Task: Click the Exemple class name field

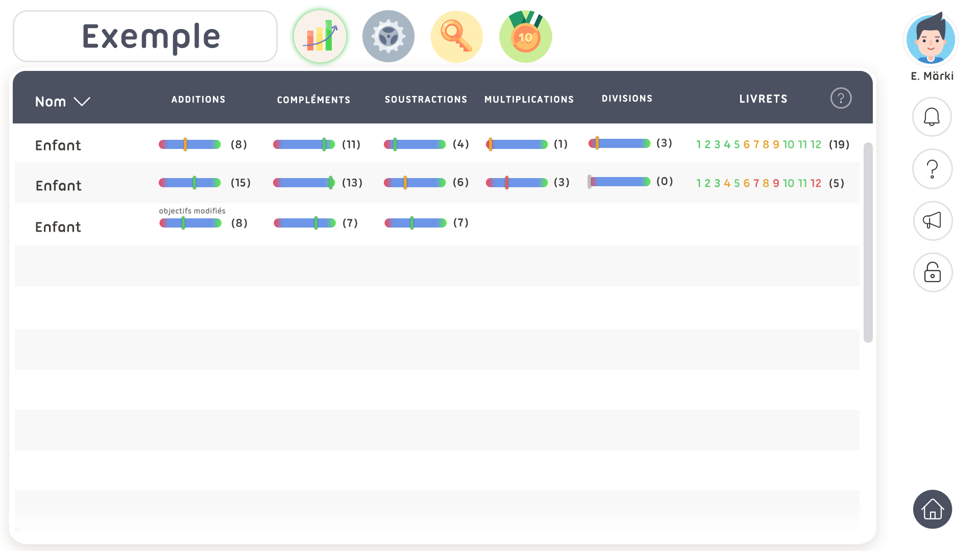Action: click(x=145, y=37)
